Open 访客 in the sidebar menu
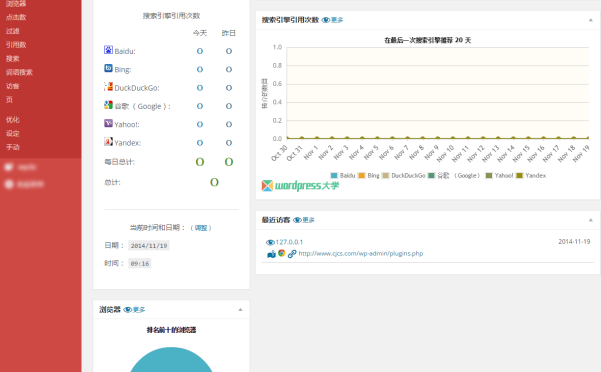The width and height of the screenshot is (601, 372). [x=13, y=86]
